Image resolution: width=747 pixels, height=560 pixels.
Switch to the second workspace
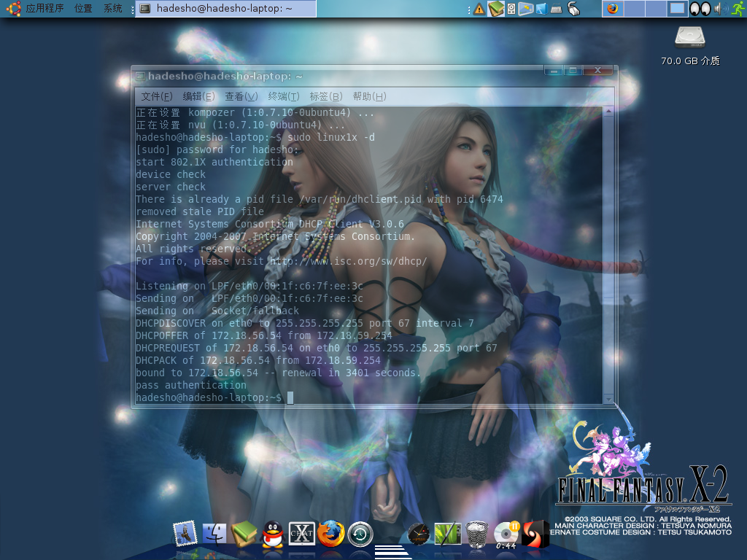634,9
